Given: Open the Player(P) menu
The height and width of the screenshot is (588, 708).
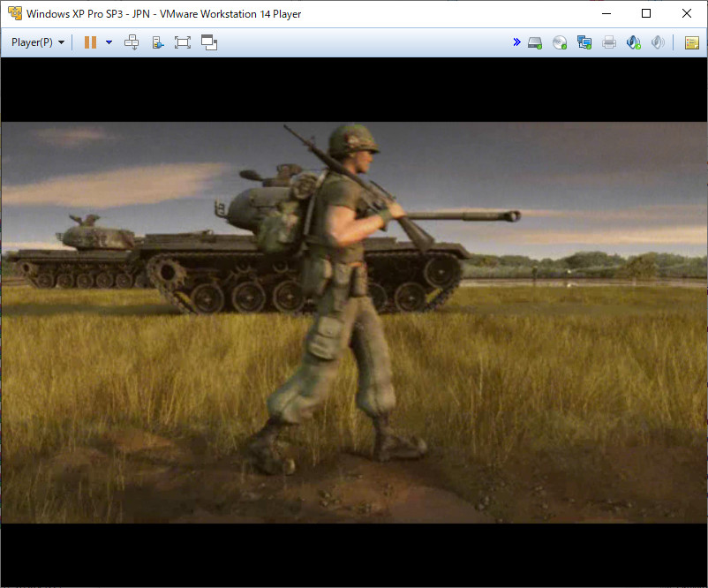Looking at the screenshot, I should pos(38,42).
